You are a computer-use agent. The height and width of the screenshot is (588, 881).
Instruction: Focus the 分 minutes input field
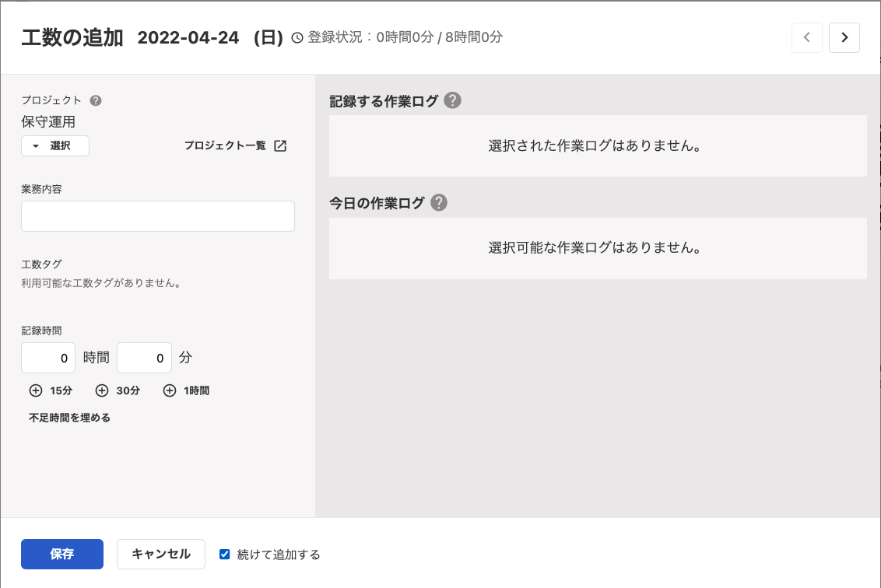coord(145,358)
